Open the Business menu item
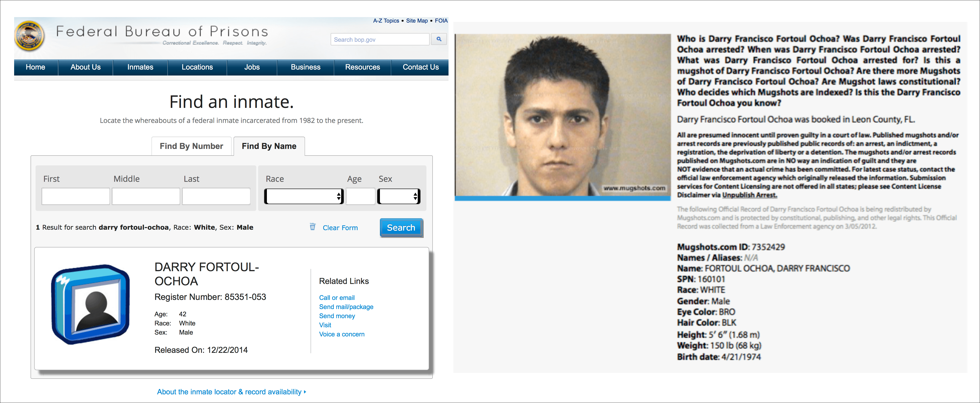The width and height of the screenshot is (980, 403). [x=305, y=67]
